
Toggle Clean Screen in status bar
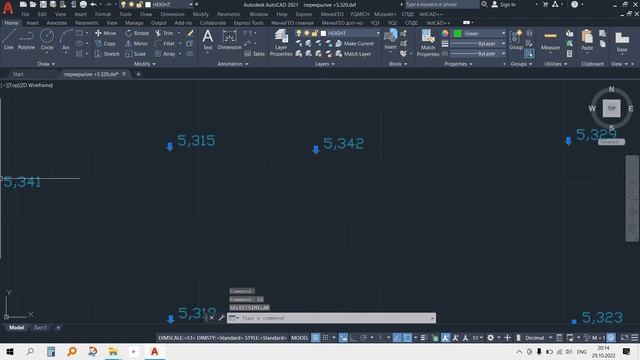pyautogui.click(x=624, y=338)
